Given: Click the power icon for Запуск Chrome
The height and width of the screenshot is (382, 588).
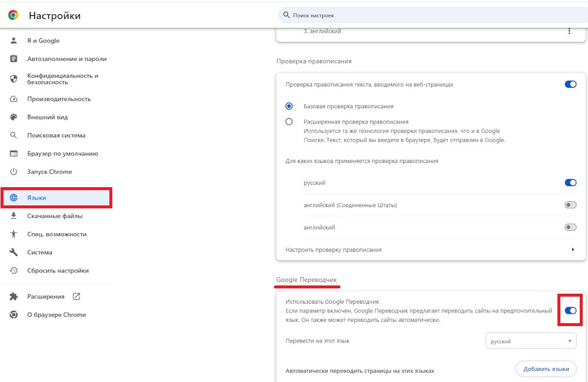Looking at the screenshot, I should pos(14,171).
